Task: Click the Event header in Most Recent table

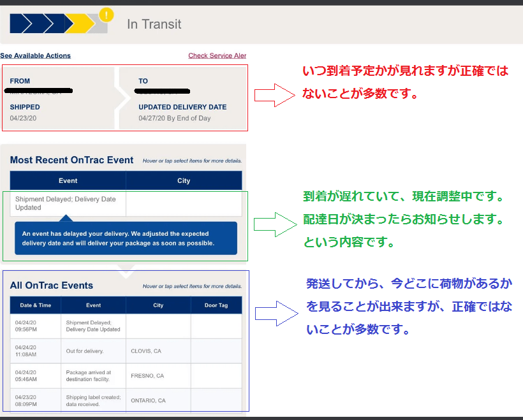Action: click(68, 180)
